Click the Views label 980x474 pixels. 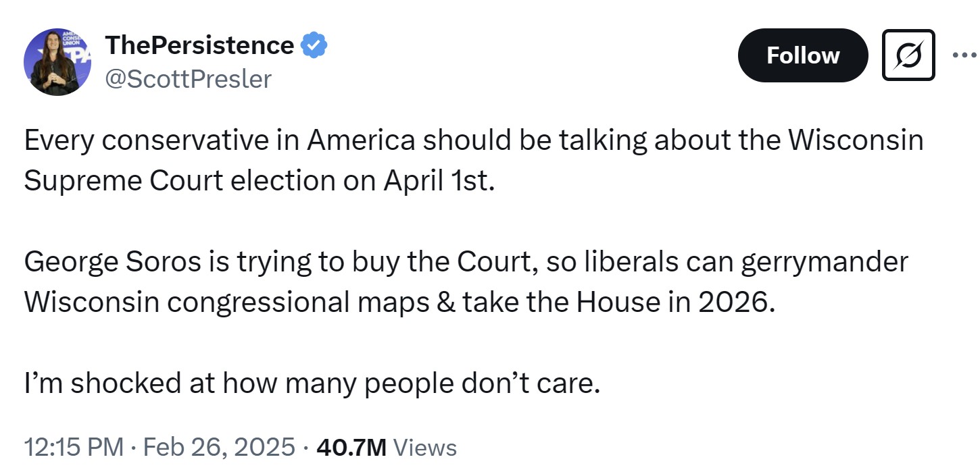[424, 447]
